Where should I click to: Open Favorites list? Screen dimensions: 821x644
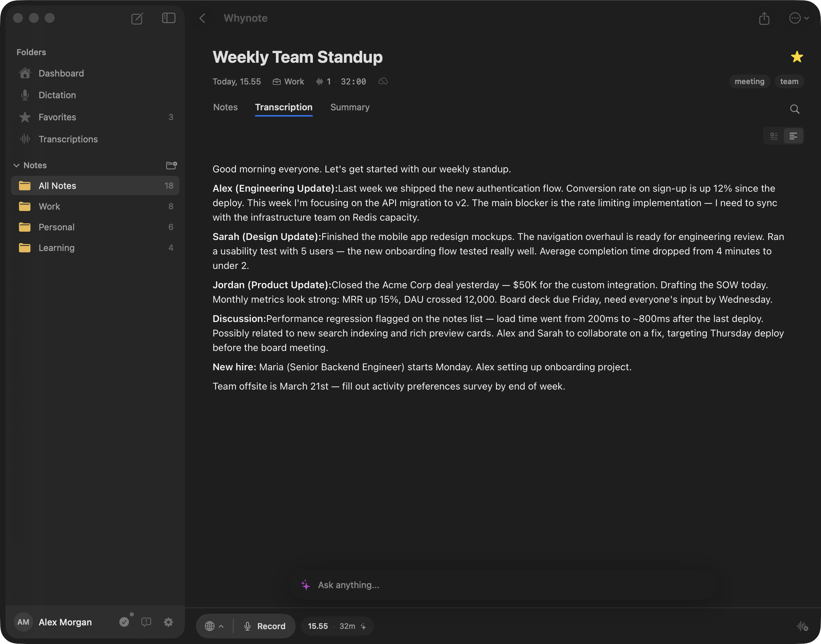[95, 117]
